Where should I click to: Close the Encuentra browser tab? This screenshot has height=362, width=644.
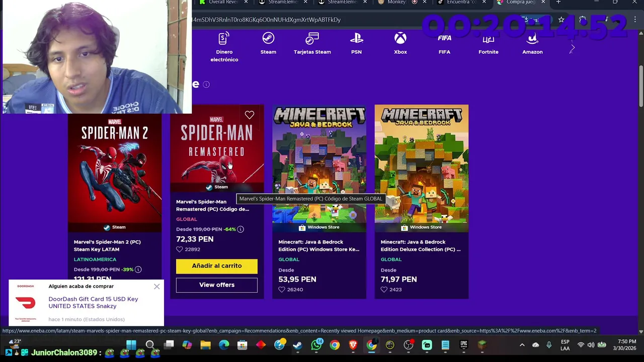tap(484, 2)
